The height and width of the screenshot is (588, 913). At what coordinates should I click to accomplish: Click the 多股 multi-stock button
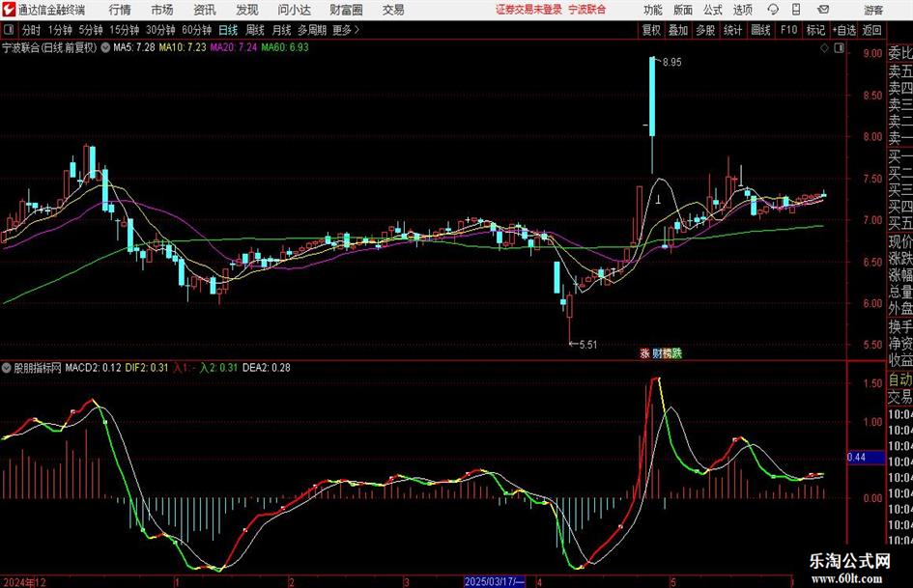(705, 30)
